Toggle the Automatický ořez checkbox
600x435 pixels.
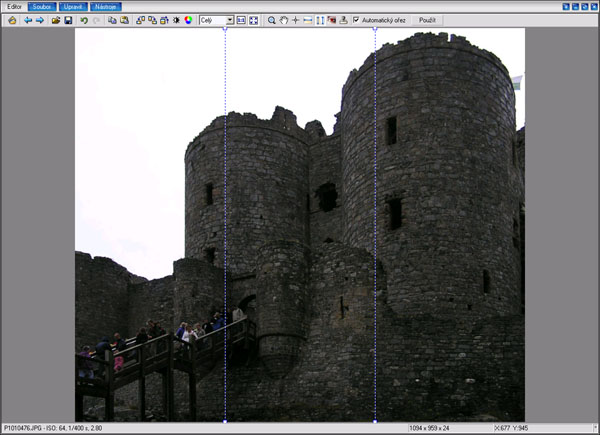[x=356, y=20]
